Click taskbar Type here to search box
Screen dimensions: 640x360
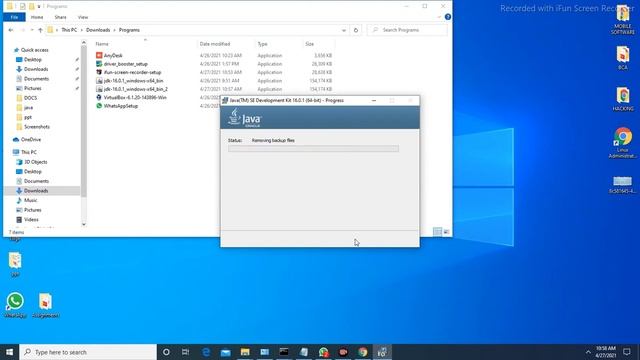pos(88,352)
